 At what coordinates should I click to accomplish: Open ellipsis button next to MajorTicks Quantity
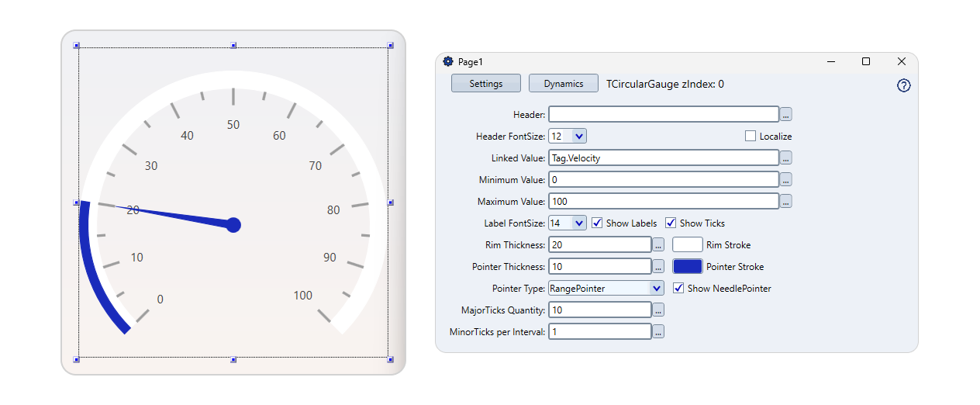659,310
